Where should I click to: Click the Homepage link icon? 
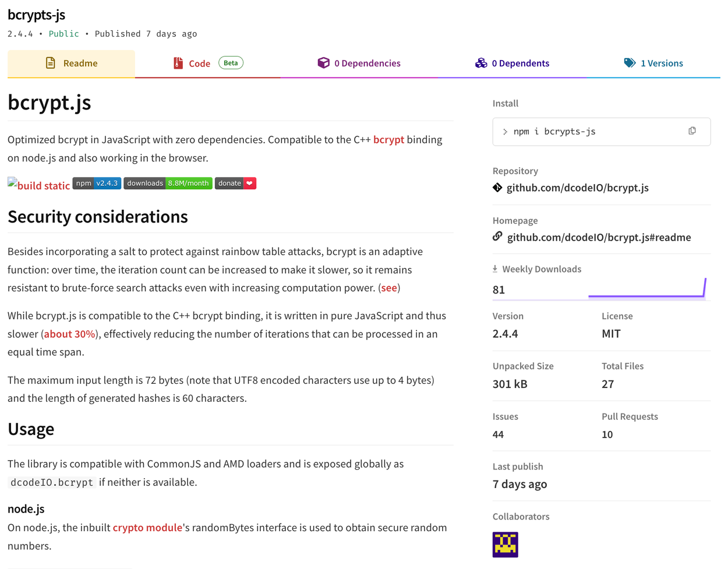pyautogui.click(x=497, y=236)
